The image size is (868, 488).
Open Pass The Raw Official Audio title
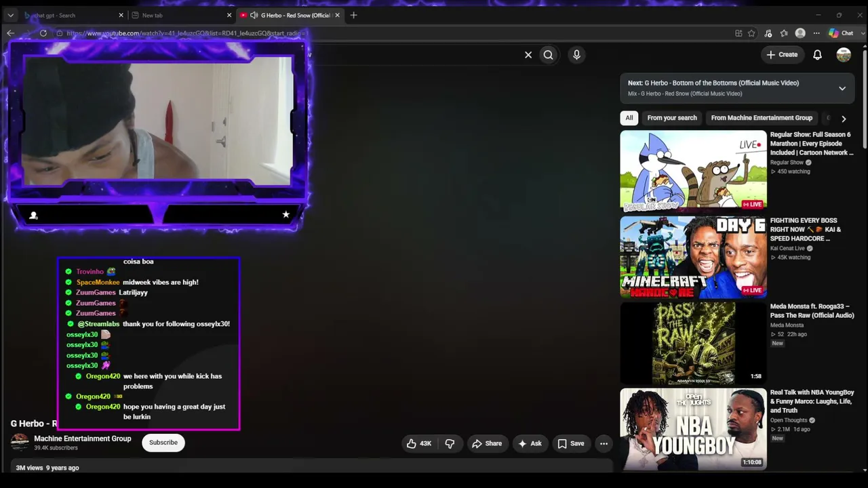pos(812,311)
